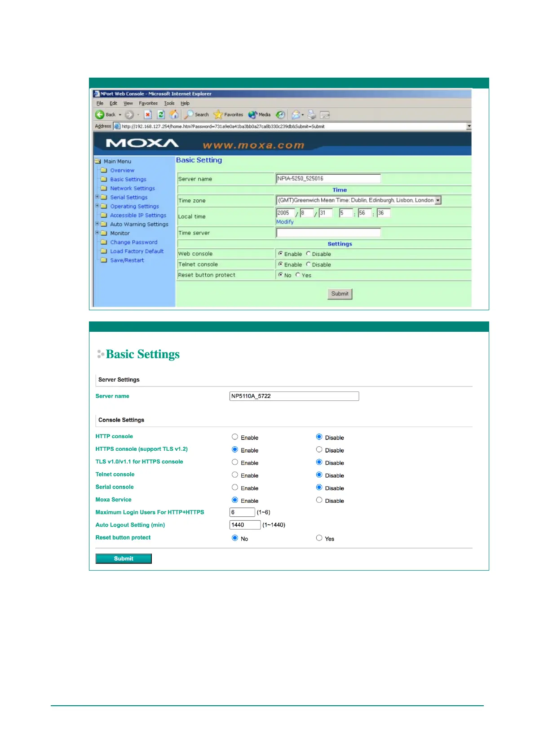Select Disable for old Telnet console row
The image size is (535, 756).
click(x=309, y=264)
